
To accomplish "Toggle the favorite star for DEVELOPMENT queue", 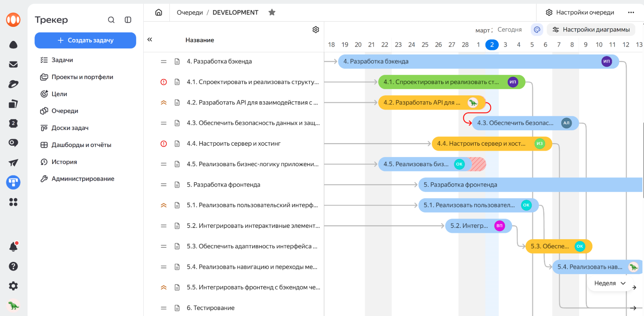I will pos(272,13).
